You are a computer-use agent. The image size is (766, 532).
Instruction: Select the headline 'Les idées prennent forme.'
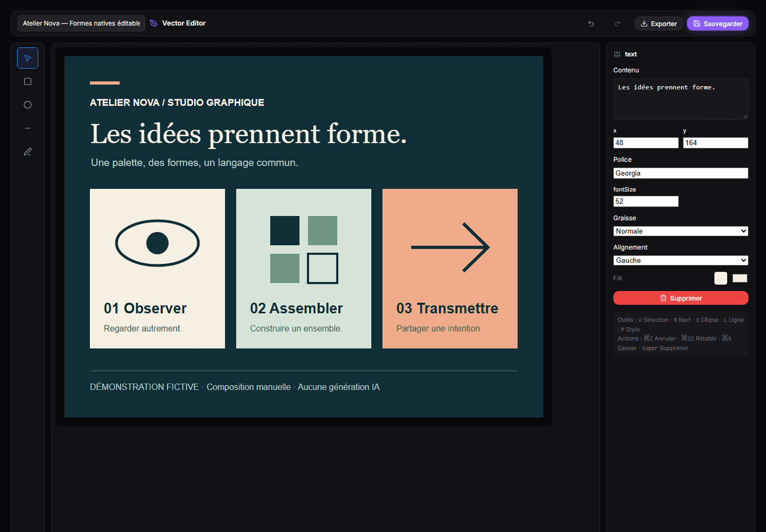click(x=248, y=134)
